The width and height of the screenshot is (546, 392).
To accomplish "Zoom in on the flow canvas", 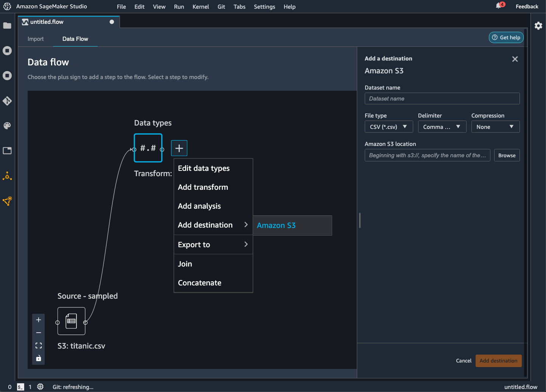I will (x=39, y=320).
